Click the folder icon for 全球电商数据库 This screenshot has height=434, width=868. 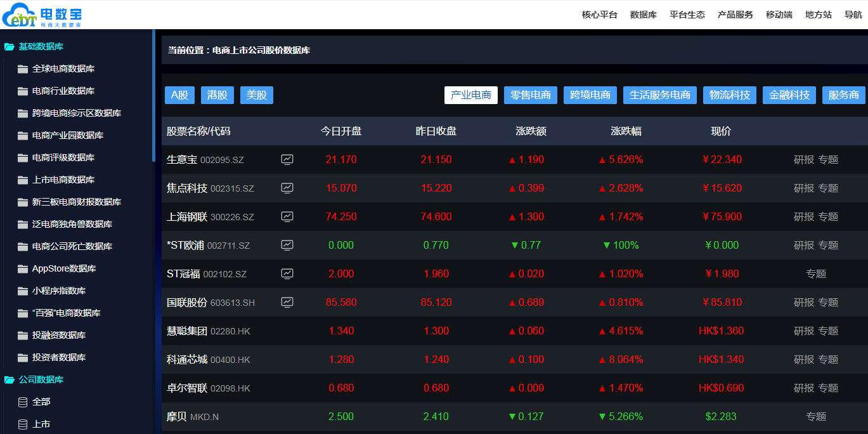[x=23, y=69]
